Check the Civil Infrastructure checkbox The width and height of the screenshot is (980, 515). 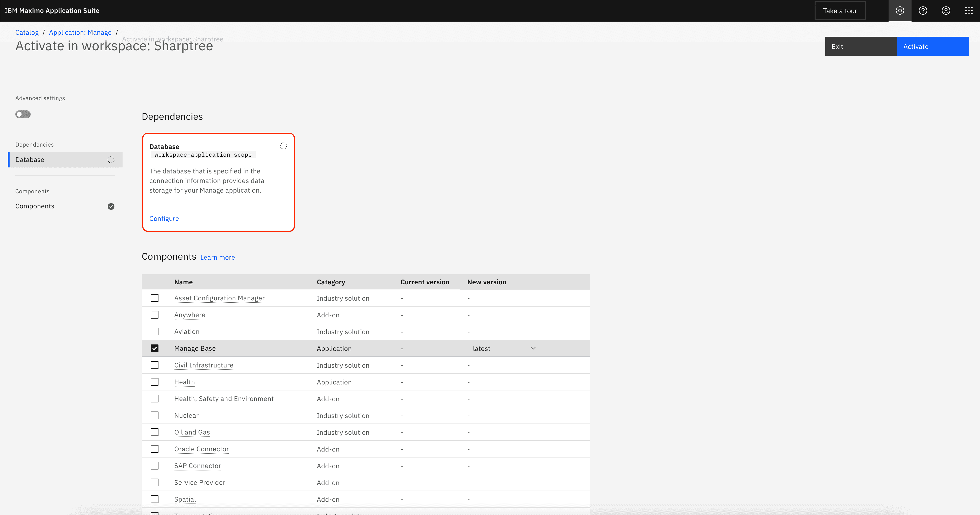pos(154,365)
